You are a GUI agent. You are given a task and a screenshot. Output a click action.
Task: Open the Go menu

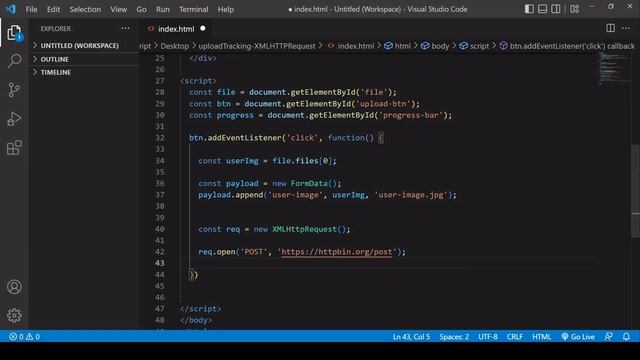coord(141,9)
